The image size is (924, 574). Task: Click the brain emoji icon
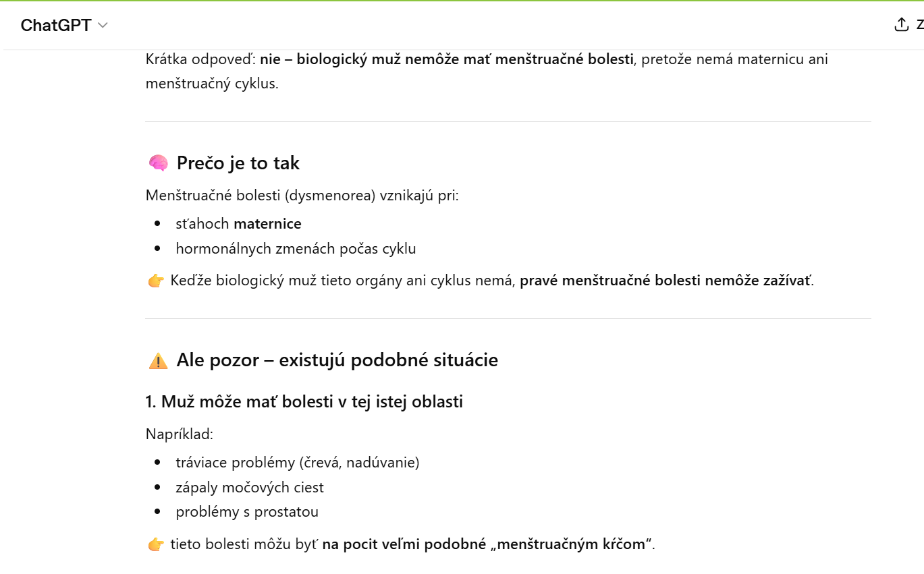(x=158, y=163)
